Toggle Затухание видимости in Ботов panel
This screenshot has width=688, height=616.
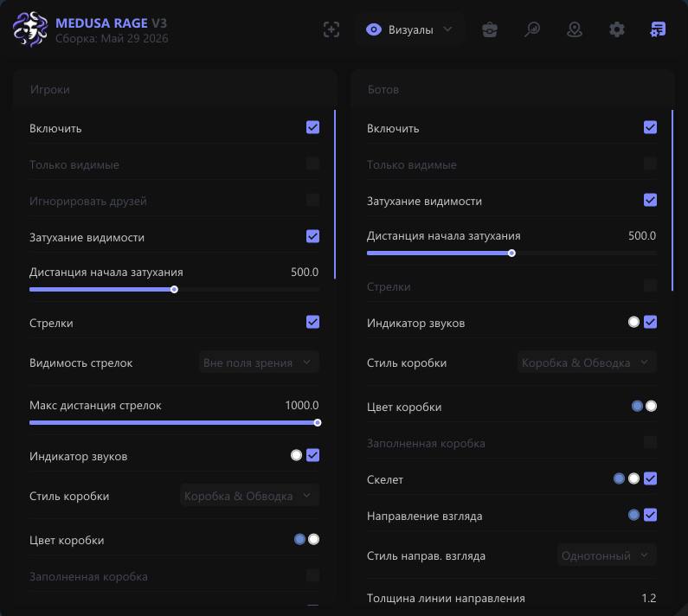(650, 200)
